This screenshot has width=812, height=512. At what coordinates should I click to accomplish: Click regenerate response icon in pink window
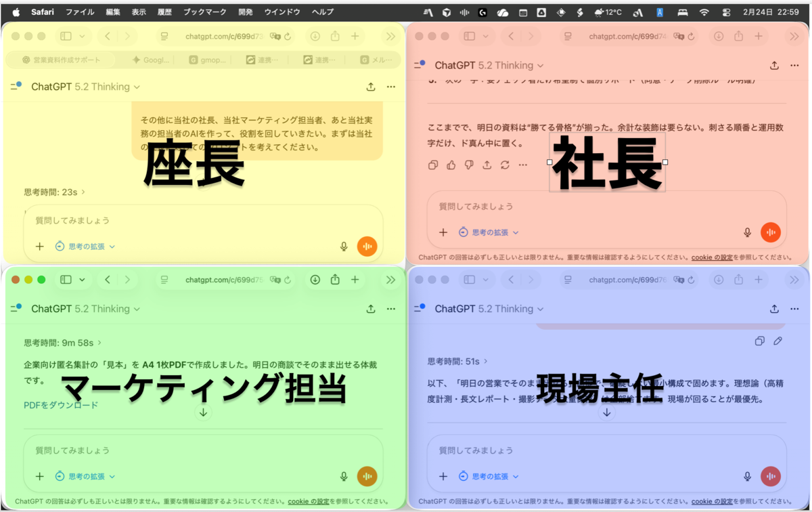505,165
